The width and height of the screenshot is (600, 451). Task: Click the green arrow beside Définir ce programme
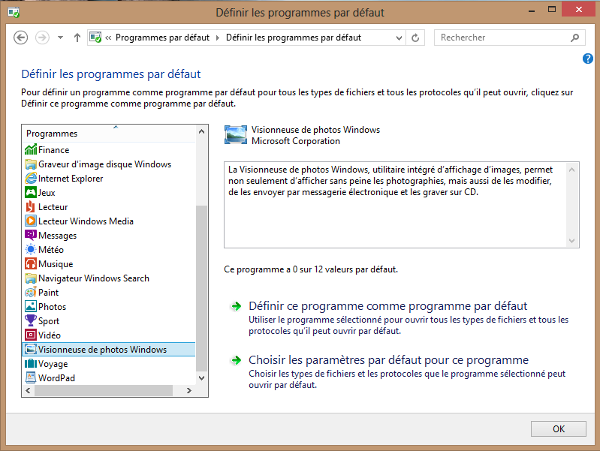(236, 306)
